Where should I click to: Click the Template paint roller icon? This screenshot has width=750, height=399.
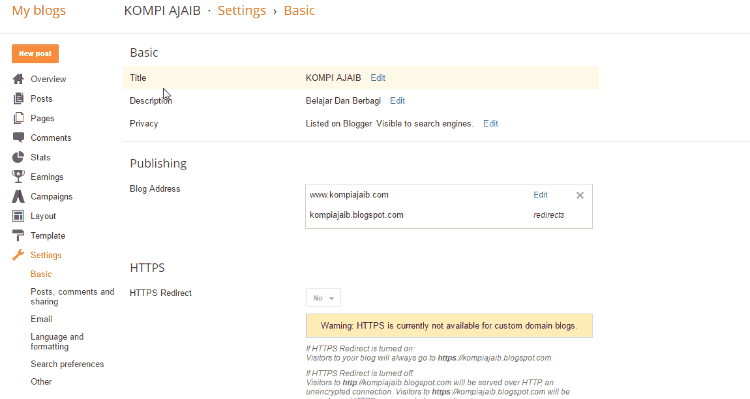click(x=18, y=235)
